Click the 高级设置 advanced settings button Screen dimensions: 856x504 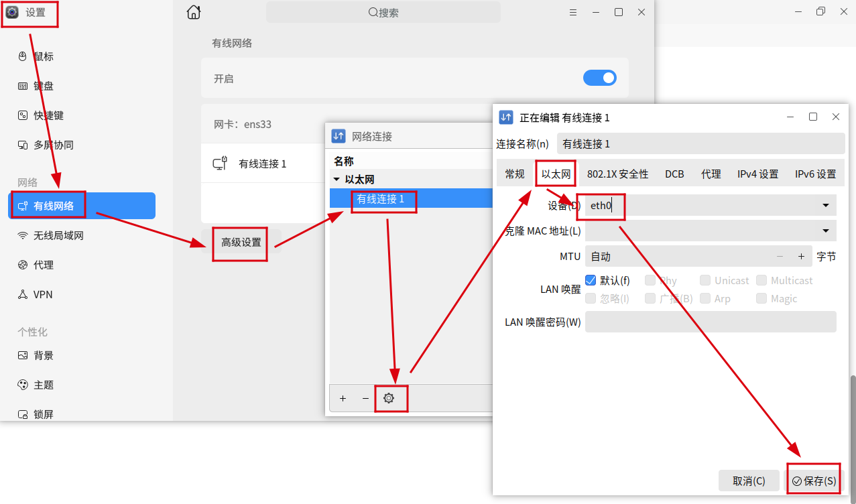241,243
